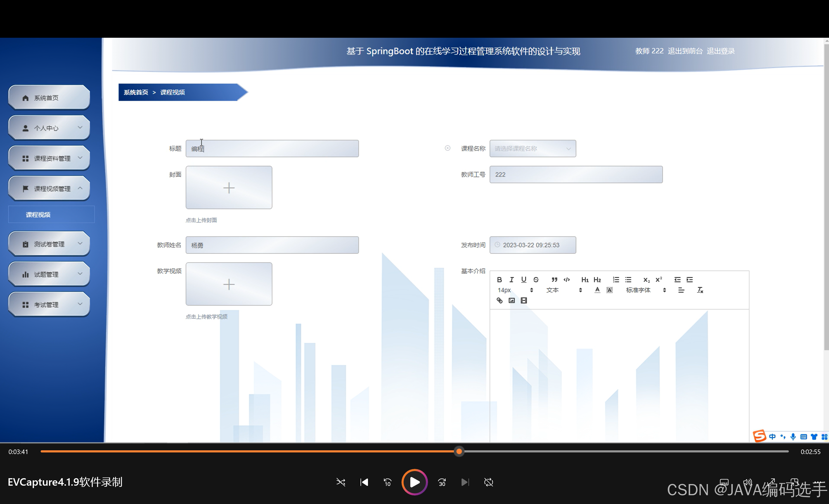Screen dimensions: 829x504
Task: Click the page vertical scrollbar
Action: point(826,197)
